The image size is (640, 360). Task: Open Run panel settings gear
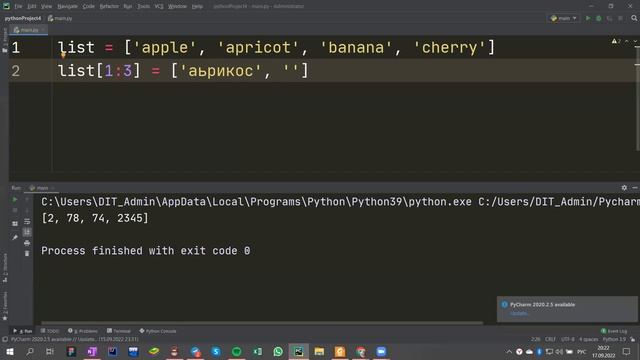[x=624, y=188]
